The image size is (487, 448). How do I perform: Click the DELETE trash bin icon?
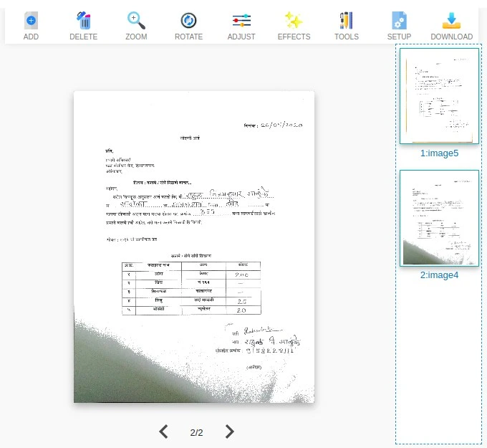(x=83, y=21)
